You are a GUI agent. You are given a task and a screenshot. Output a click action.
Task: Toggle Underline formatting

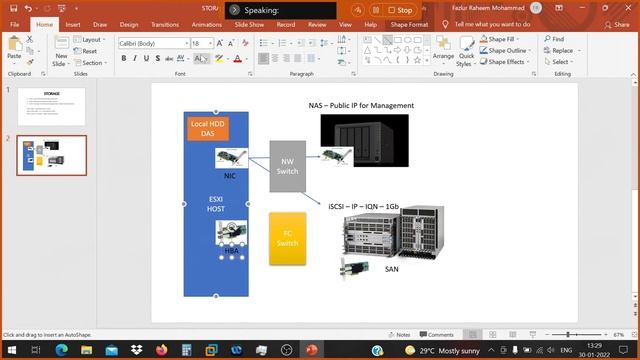coord(146,59)
